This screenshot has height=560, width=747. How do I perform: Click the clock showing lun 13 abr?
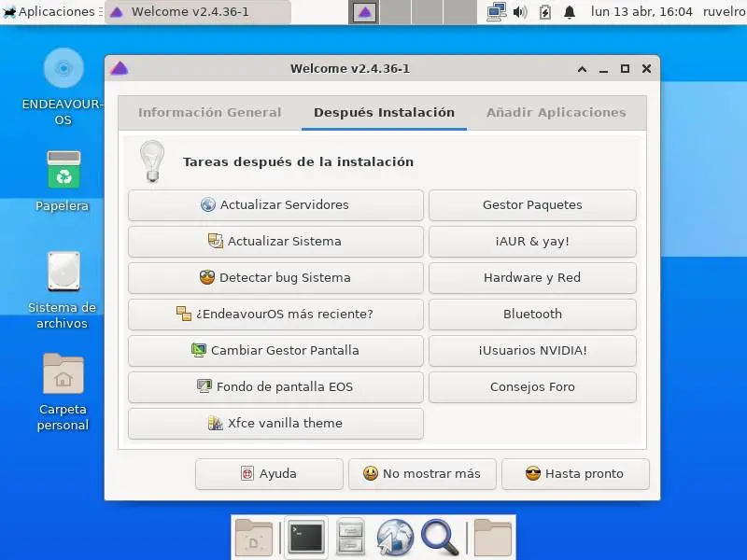click(641, 11)
